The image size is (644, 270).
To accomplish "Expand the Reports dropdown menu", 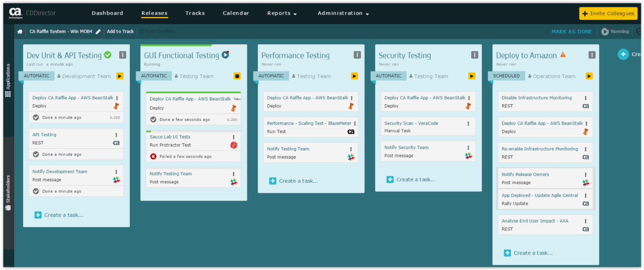I will (x=282, y=13).
